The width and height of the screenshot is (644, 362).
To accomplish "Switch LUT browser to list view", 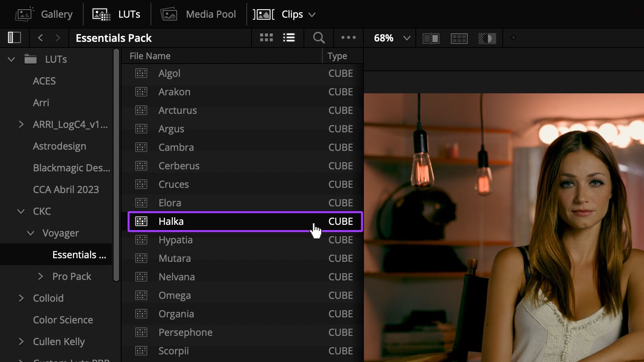I will (x=289, y=38).
